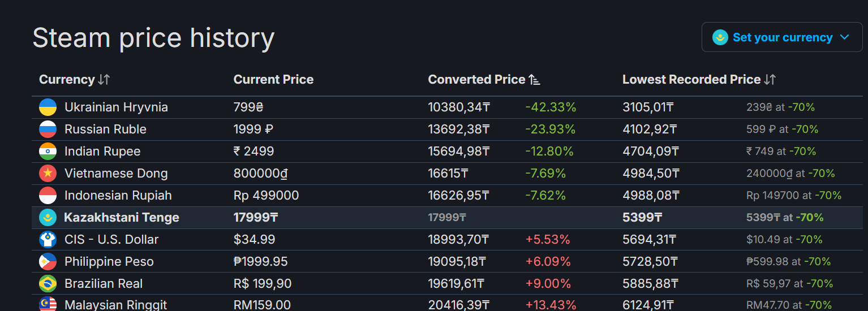Click the Current Price column header

coord(273,80)
